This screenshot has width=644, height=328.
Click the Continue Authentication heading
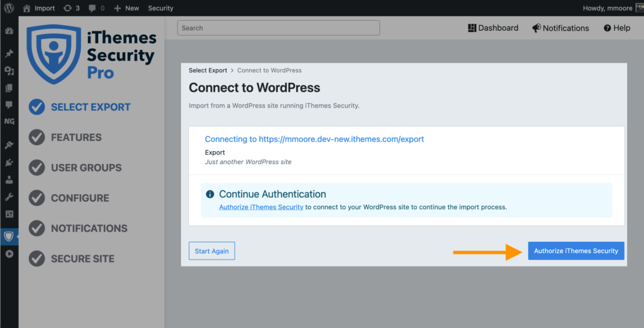point(272,194)
